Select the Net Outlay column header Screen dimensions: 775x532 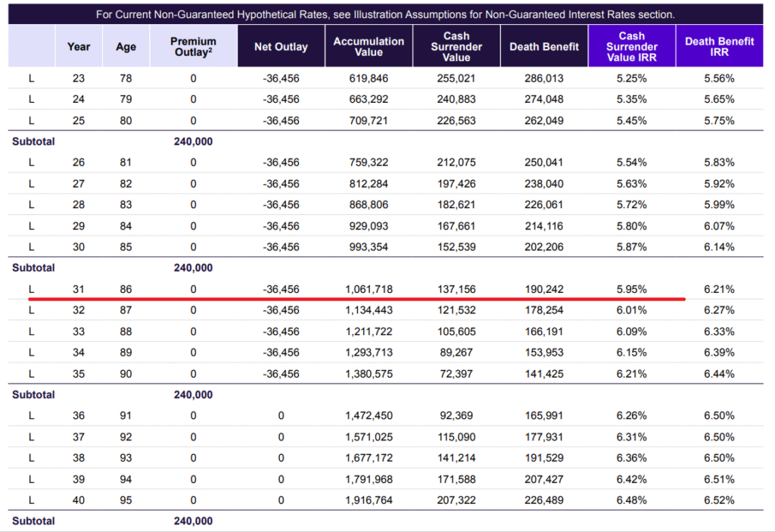coord(281,47)
